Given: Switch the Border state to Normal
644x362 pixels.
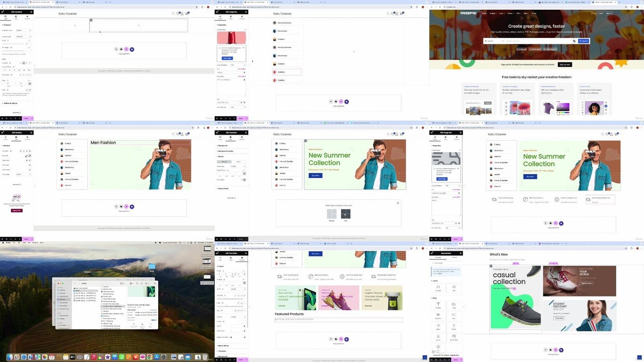Looking at the screenshot, I should click(x=224, y=161).
